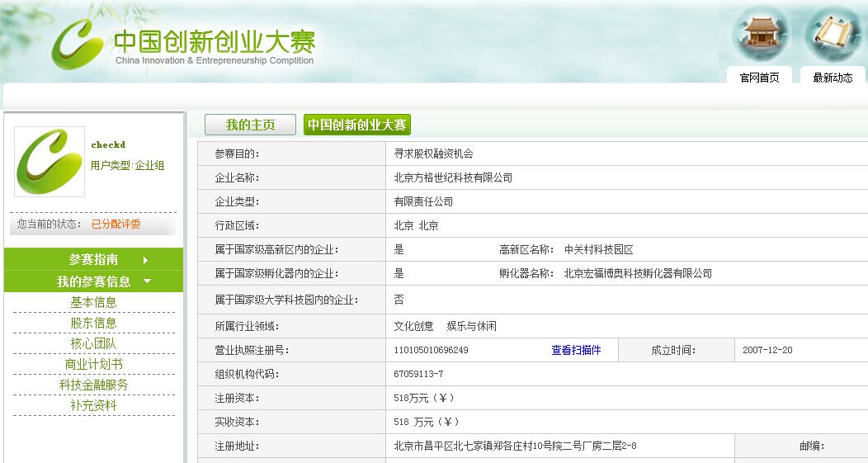Click the 孵化器名称 label
Screen dimensions: 868x463
pos(526,274)
